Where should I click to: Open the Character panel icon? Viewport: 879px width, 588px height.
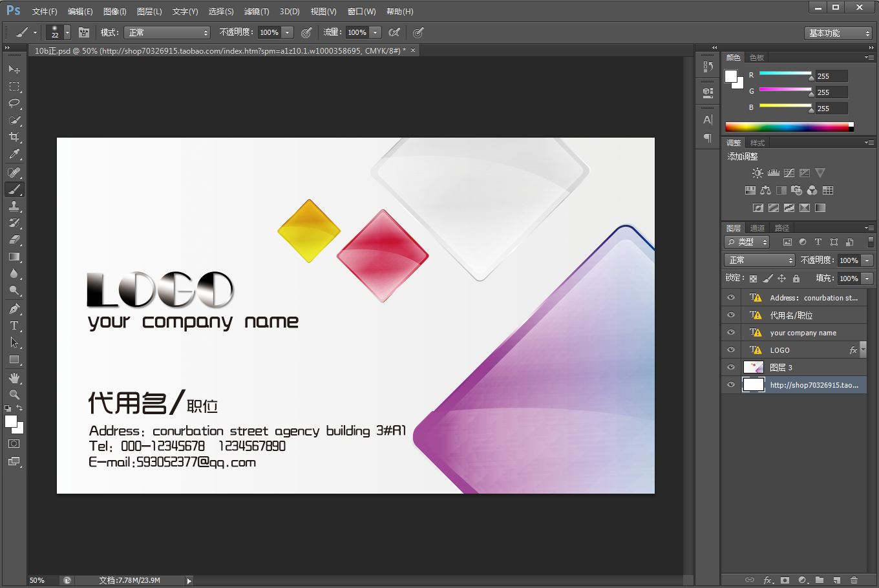708,120
